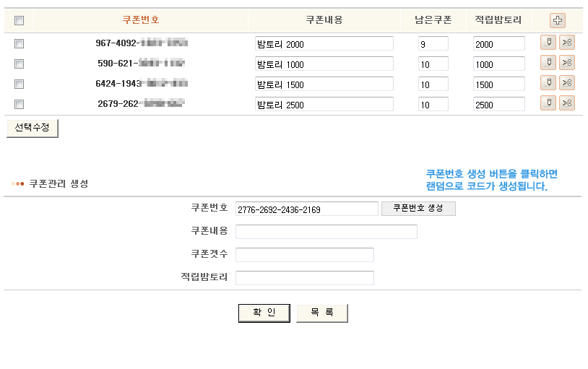Image resolution: width=588 pixels, height=369 pixels.
Task: Click pencil edit icon for coupon 6424-1943
Action: click(x=548, y=84)
